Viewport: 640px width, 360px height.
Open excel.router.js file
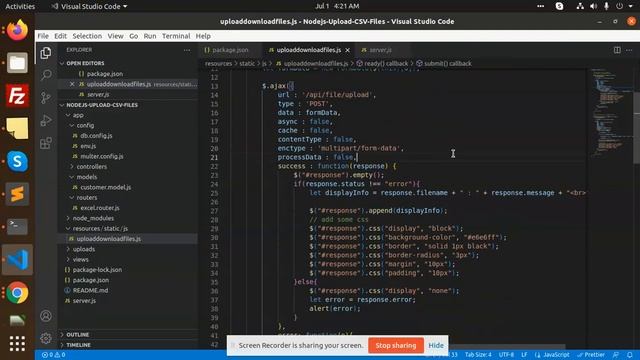(x=100, y=208)
